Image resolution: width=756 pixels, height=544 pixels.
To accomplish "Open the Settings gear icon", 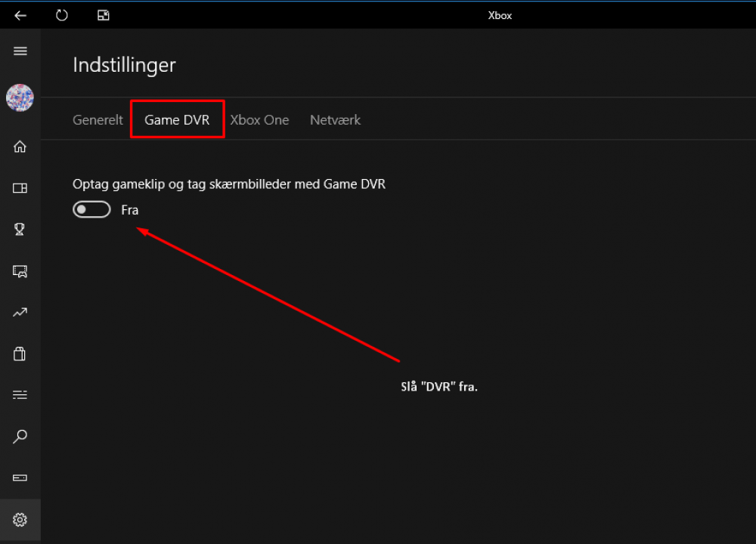I will (20, 520).
